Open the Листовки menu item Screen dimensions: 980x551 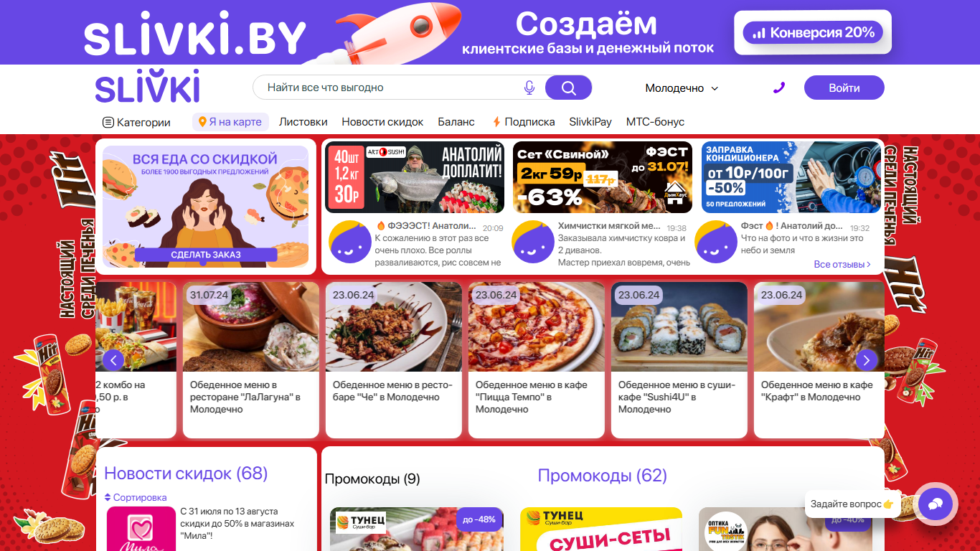(303, 122)
